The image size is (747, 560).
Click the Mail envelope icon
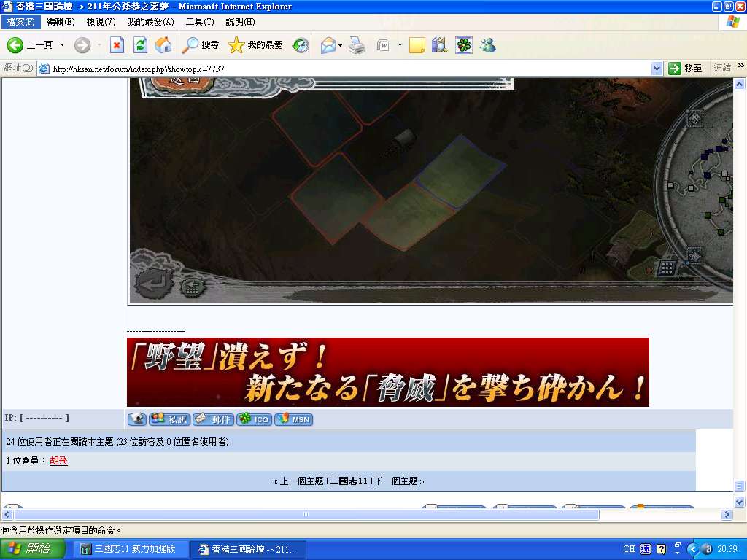[328, 45]
